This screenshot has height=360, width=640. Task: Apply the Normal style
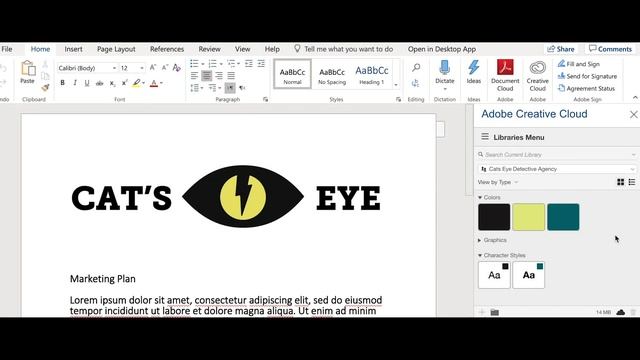coord(292,74)
